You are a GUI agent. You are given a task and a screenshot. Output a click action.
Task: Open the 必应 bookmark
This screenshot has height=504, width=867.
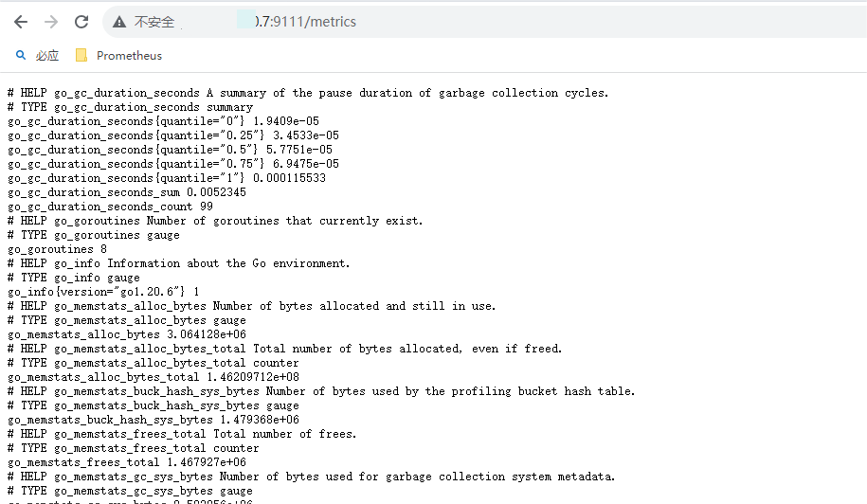[x=46, y=56]
